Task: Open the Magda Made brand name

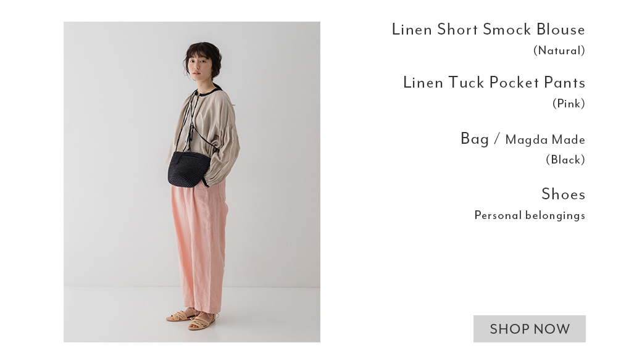Action: (545, 140)
